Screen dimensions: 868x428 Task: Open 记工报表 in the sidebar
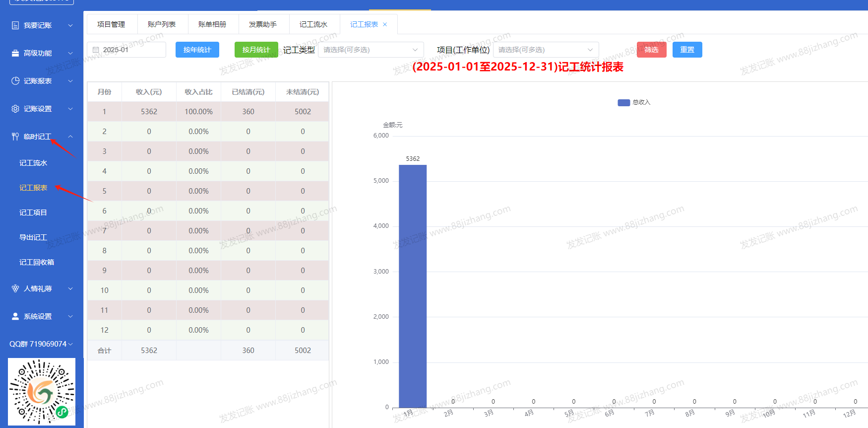[x=33, y=188]
